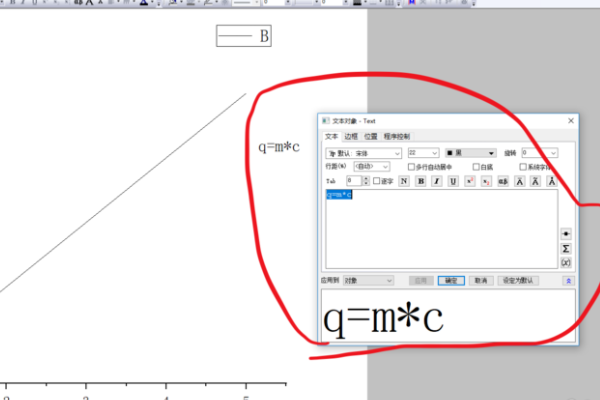Apply superscript formatting

coord(469,181)
